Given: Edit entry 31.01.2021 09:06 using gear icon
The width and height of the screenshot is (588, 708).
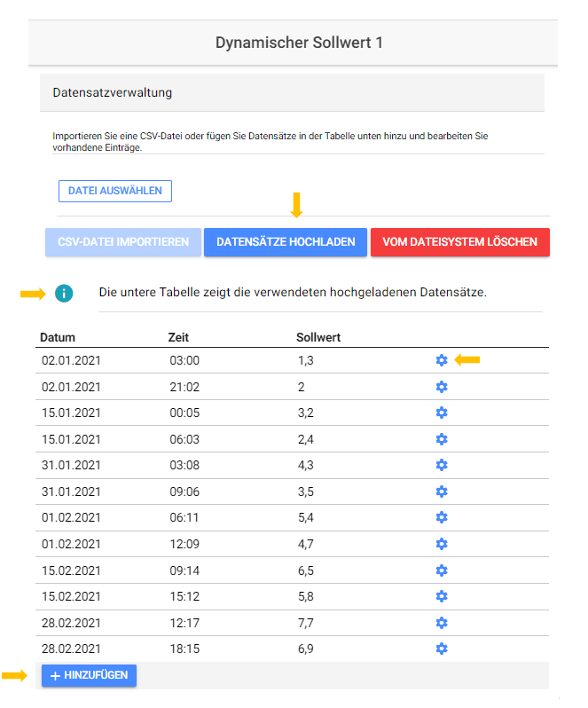Looking at the screenshot, I should pos(442,492).
